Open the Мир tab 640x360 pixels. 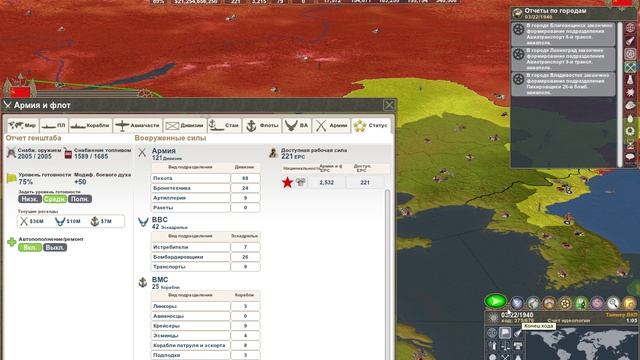click(x=23, y=125)
